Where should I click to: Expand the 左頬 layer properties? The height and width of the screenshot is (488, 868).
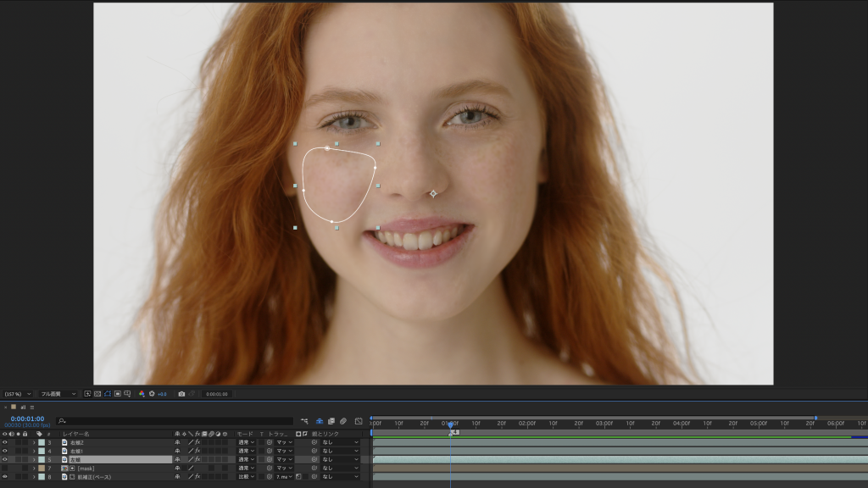click(34, 459)
